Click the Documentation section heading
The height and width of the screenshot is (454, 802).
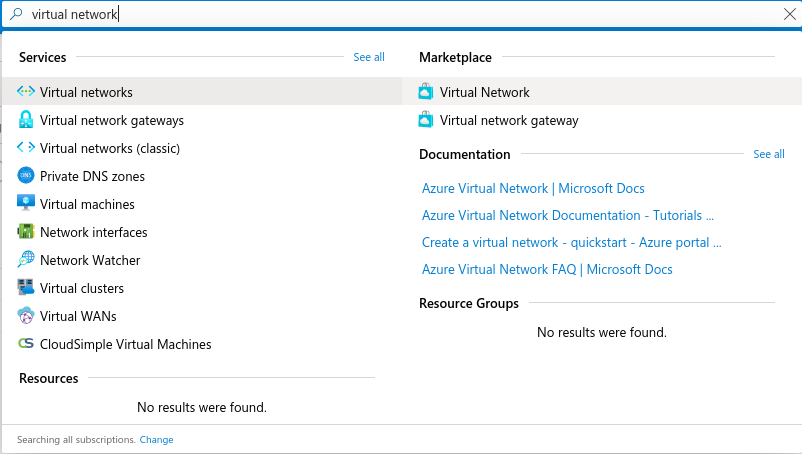click(464, 154)
